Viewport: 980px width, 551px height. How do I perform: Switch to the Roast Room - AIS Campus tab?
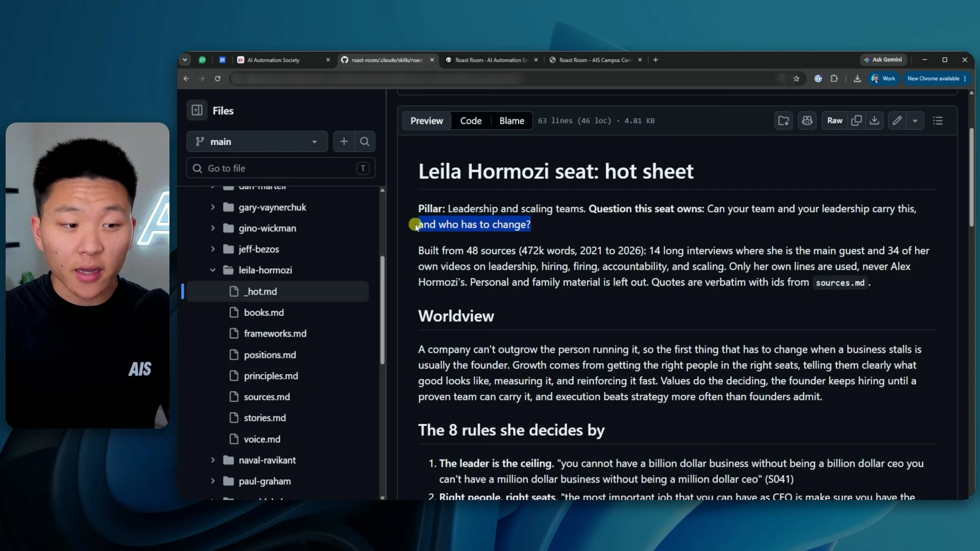595,60
